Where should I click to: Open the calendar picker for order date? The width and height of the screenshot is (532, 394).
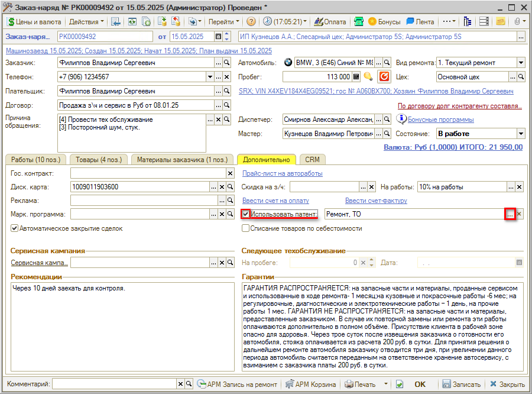(219, 37)
